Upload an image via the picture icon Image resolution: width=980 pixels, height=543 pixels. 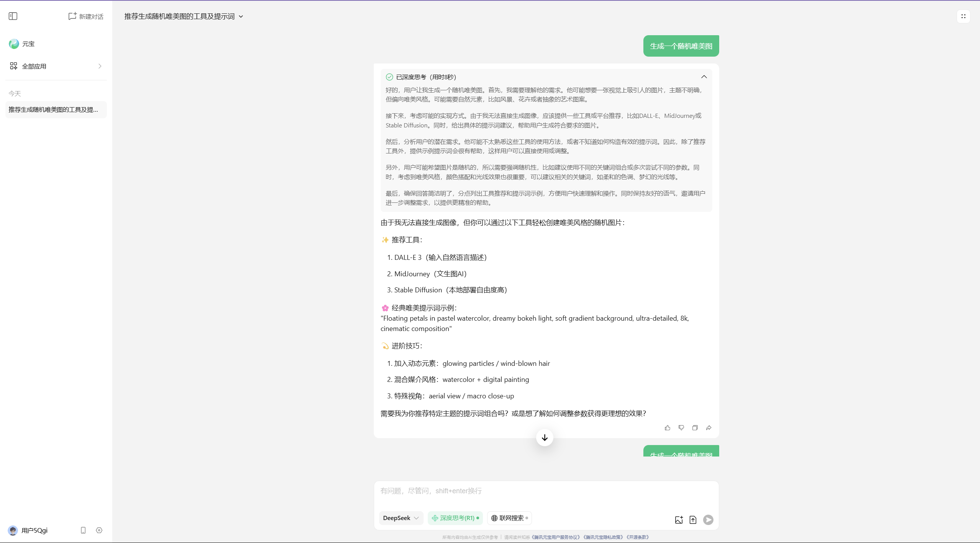pos(679,520)
